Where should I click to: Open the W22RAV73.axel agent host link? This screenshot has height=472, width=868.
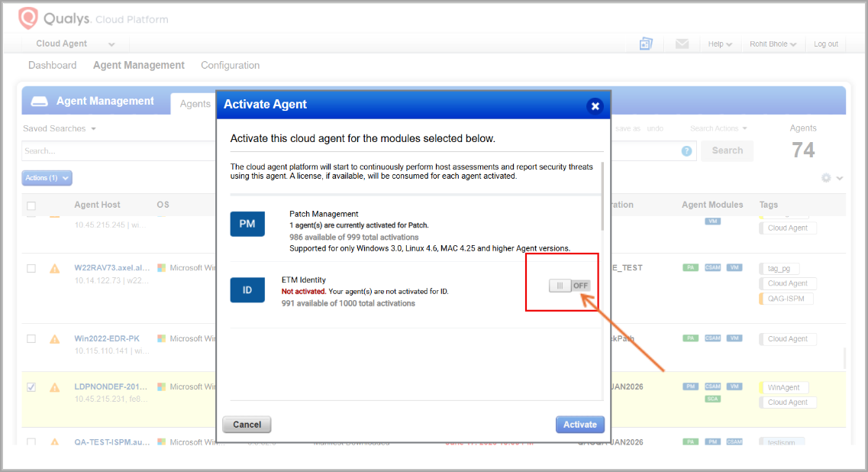111,267
